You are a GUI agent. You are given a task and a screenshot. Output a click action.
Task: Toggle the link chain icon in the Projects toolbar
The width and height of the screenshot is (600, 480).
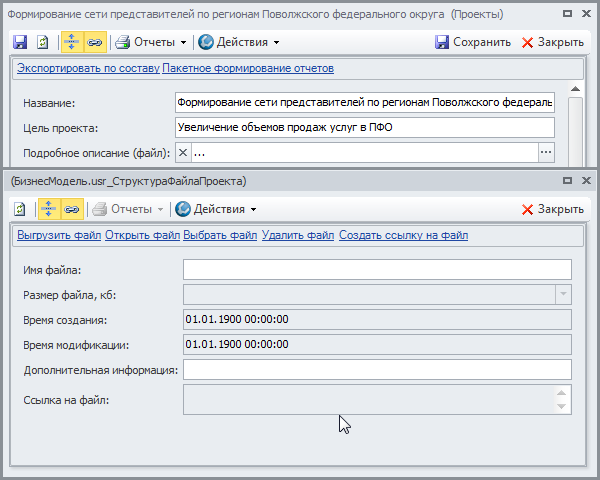tap(94, 42)
